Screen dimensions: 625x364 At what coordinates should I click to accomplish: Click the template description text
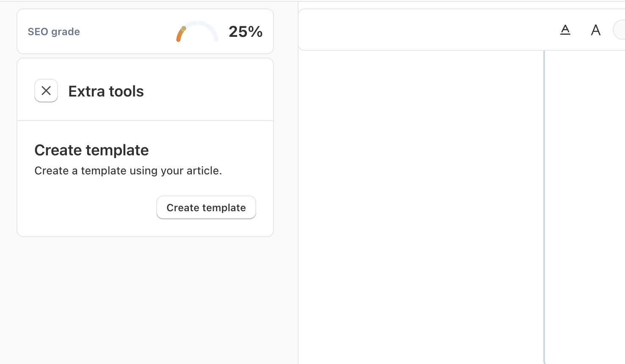[x=128, y=171]
